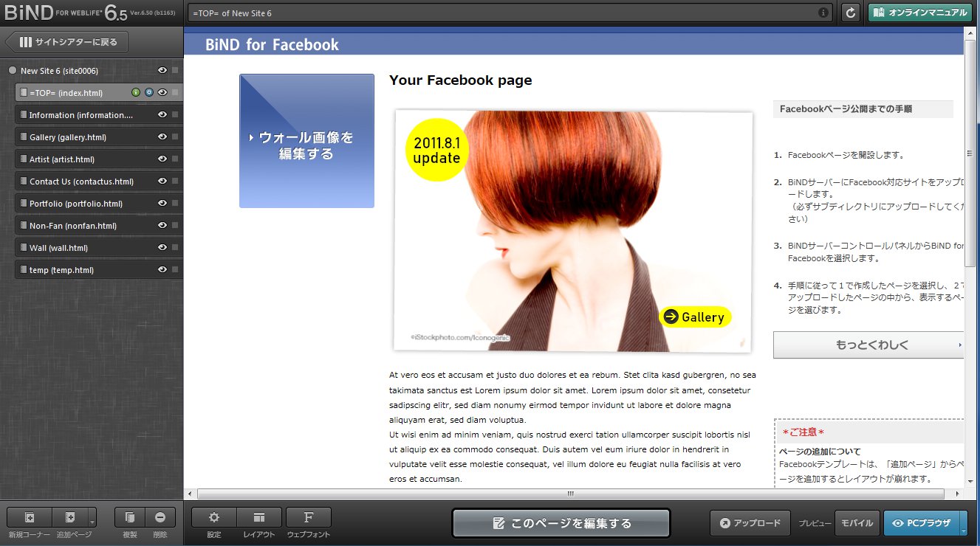Image resolution: width=980 pixels, height=546 pixels.
Task: Click the page icon of Portfolio row
Action: [24, 203]
